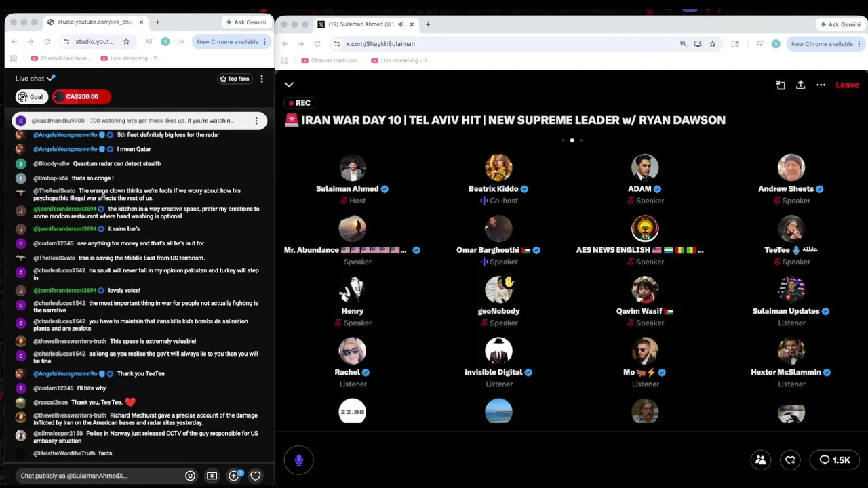Click Ask Gemini in the YouTube Studio window
Viewport: 868px width, 488px height.
(245, 22)
